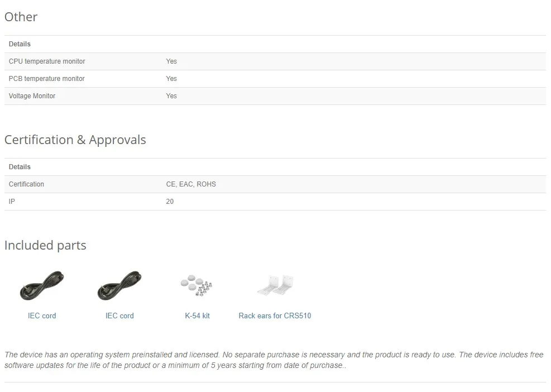
Task: Click Details header under Certification & Approvals
Action: pyautogui.click(x=20, y=167)
